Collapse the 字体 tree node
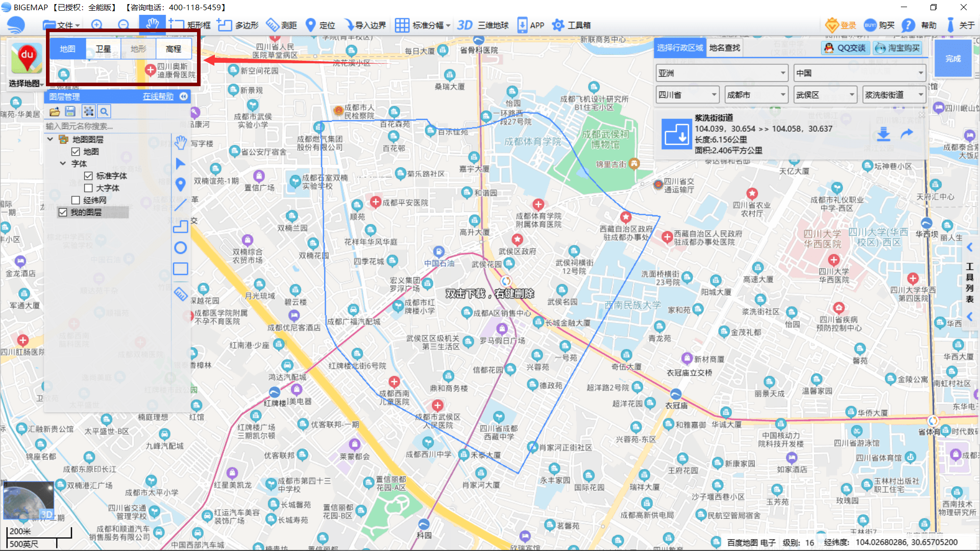980x551 pixels. (63, 163)
